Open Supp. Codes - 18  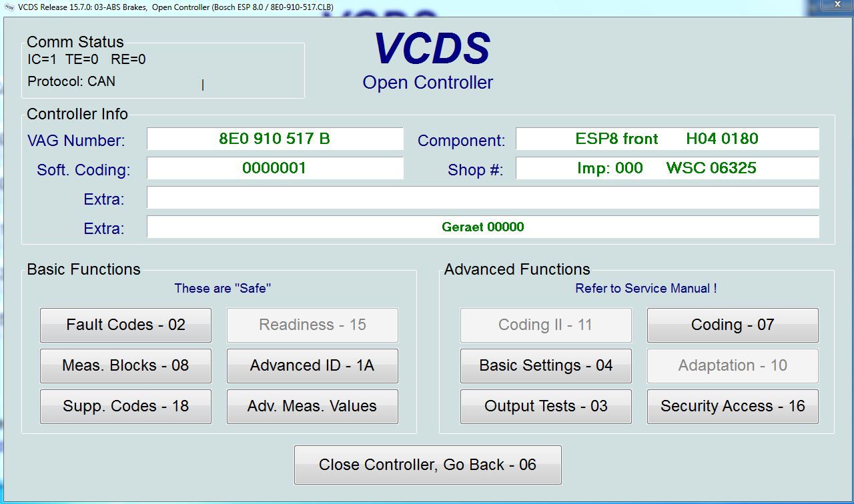tap(125, 407)
